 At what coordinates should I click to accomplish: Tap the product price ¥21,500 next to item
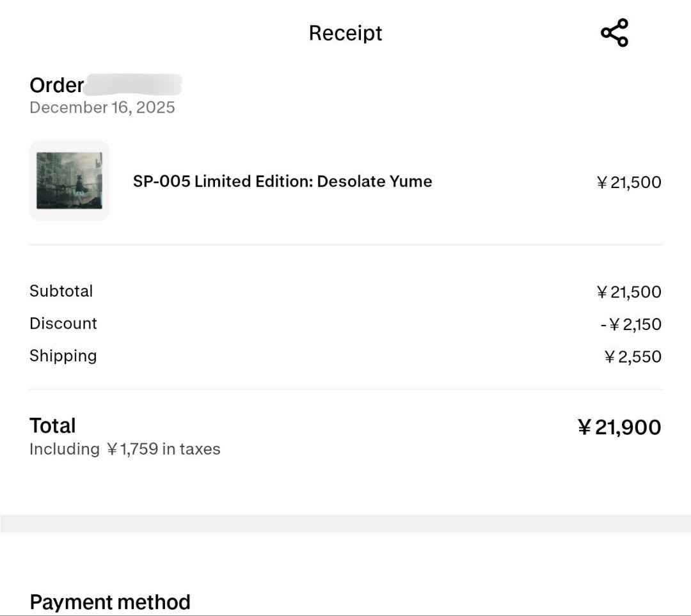click(x=628, y=182)
